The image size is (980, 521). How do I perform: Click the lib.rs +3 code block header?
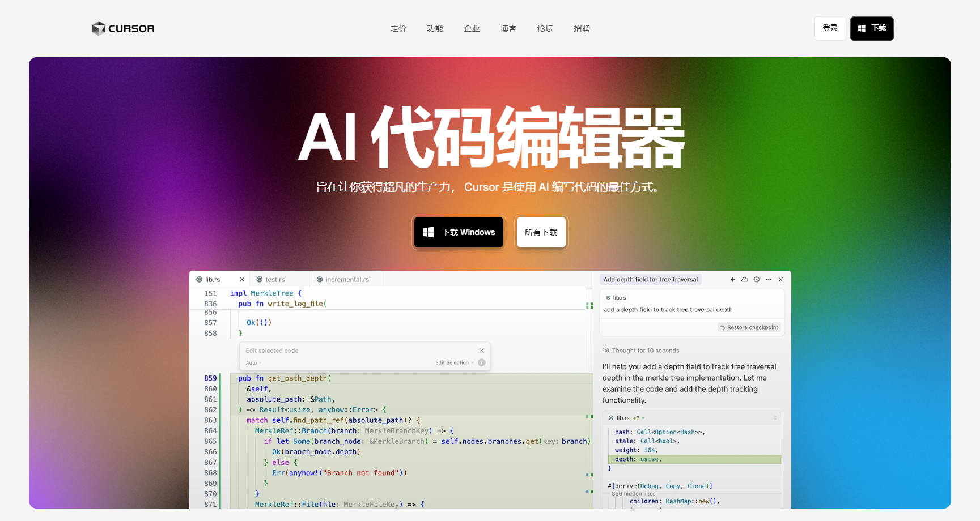[x=693, y=418]
